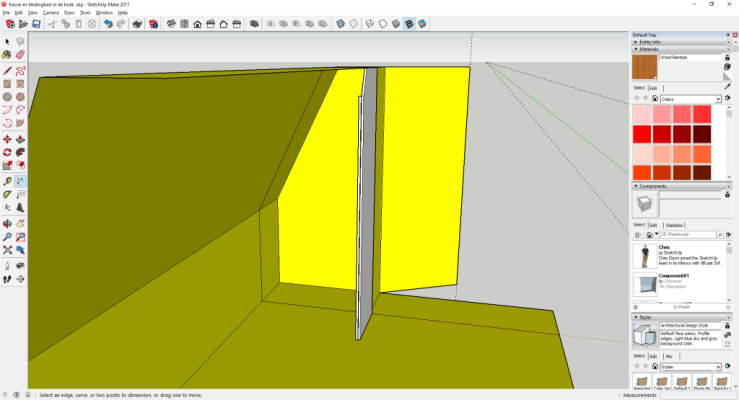This screenshot has height=400, width=739.
Task: Click the Measurements value box
Action: [698, 395]
